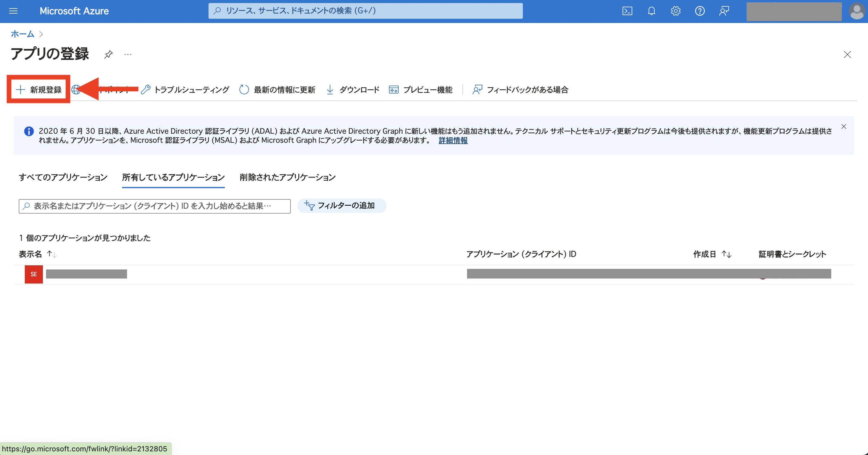The image size is (868, 455).
Task: Open トラブルシューティング
Action: pyautogui.click(x=185, y=90)
